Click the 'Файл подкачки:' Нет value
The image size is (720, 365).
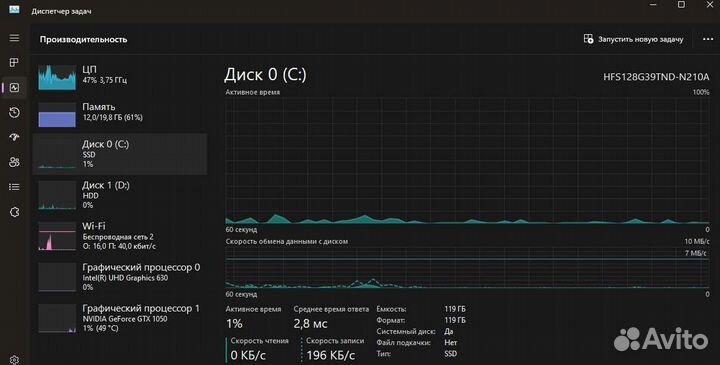pyautogui.click(x=450, y=342)
